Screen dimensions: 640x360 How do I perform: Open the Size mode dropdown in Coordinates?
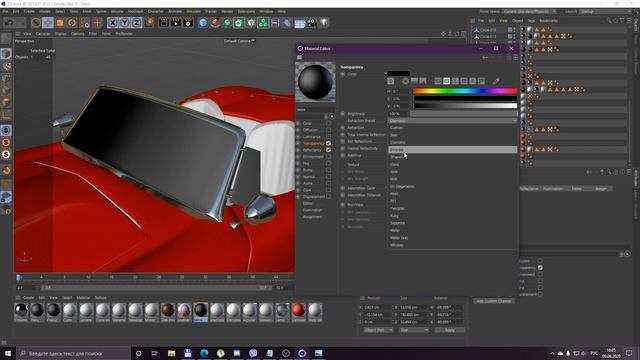[x=413, y=330]
